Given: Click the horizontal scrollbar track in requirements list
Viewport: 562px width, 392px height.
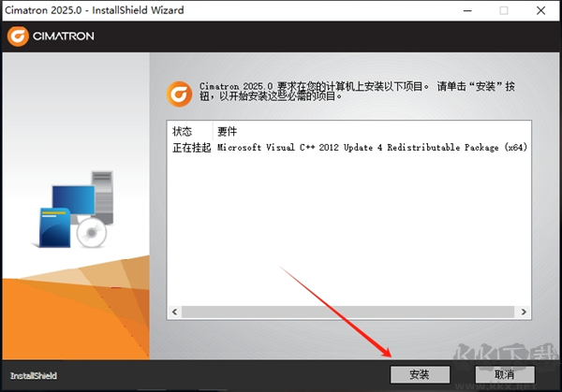Looking at the screenshot, I should [348, 312].
